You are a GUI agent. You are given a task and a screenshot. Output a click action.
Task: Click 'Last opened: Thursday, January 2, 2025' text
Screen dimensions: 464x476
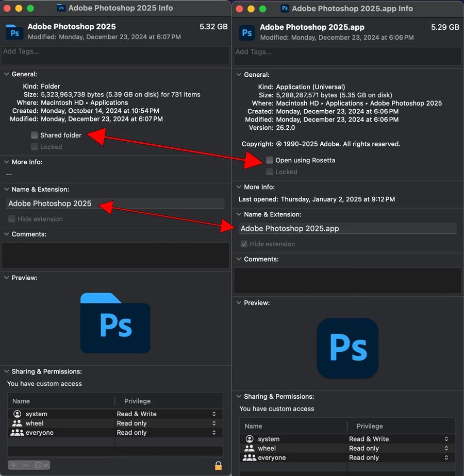click(317, 199)
